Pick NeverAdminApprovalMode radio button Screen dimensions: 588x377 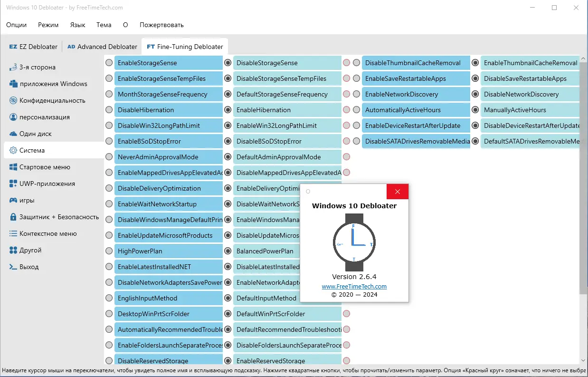click(x=109, y=157)
